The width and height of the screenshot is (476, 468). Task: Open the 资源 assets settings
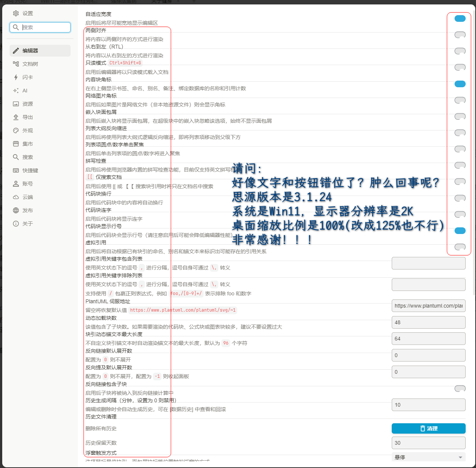click(x=40, y=104)
